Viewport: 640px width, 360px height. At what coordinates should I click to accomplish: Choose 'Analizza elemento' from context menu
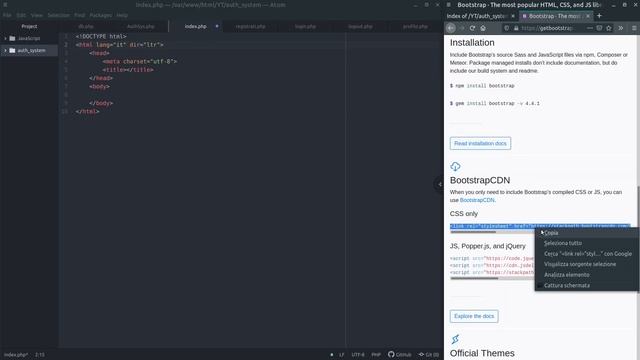(587, 275)
